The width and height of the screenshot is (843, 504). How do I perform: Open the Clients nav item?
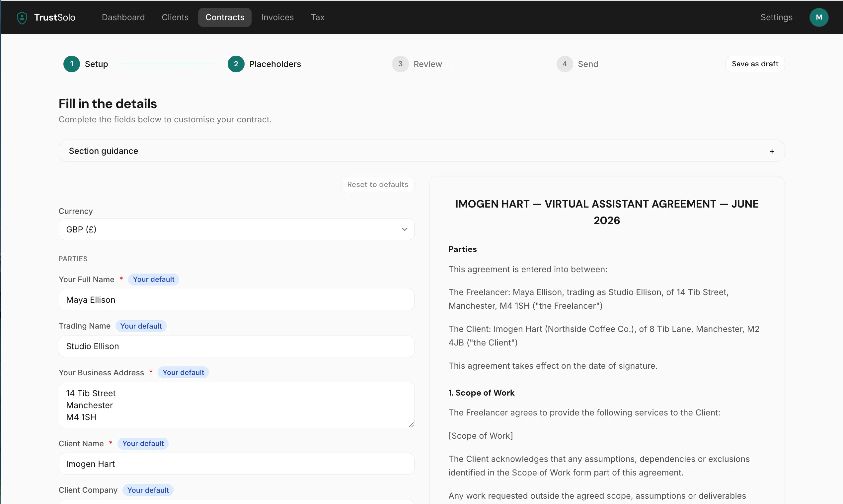pyautogui.click(x=175, y=17)
